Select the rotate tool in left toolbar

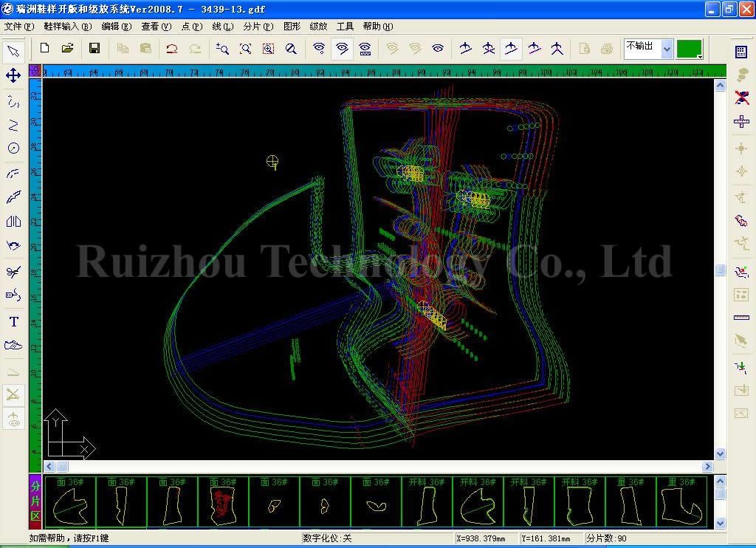click(13, 246)
